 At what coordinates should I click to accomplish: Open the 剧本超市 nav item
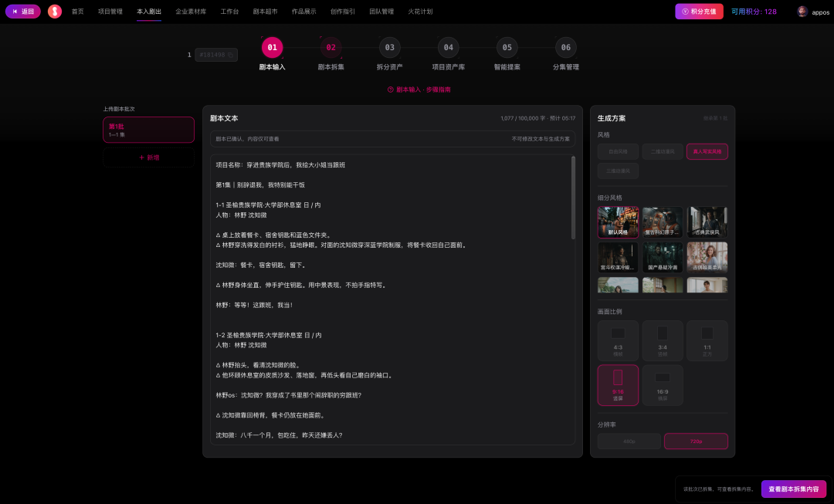coord(265,11)
